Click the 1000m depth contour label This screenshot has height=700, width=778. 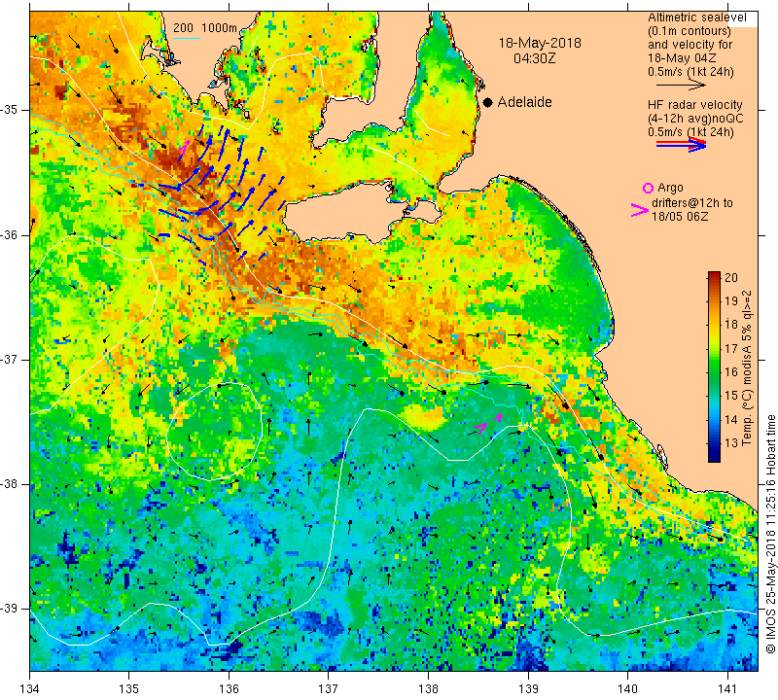point(219,28)
